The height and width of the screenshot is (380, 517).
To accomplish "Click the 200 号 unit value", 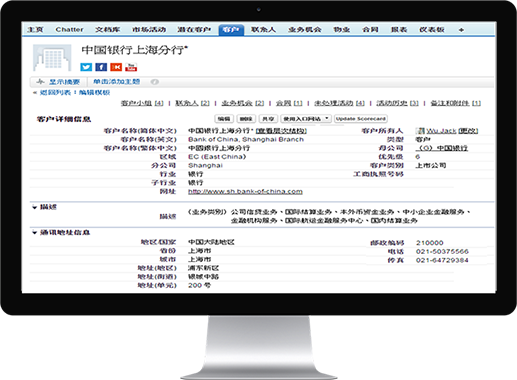I will [x=199, y=285].
